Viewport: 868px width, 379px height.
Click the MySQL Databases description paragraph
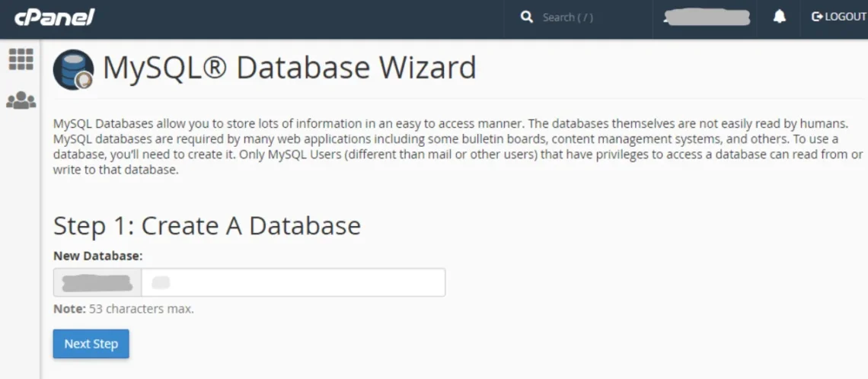pyautogui.click(x=457, y=146)
